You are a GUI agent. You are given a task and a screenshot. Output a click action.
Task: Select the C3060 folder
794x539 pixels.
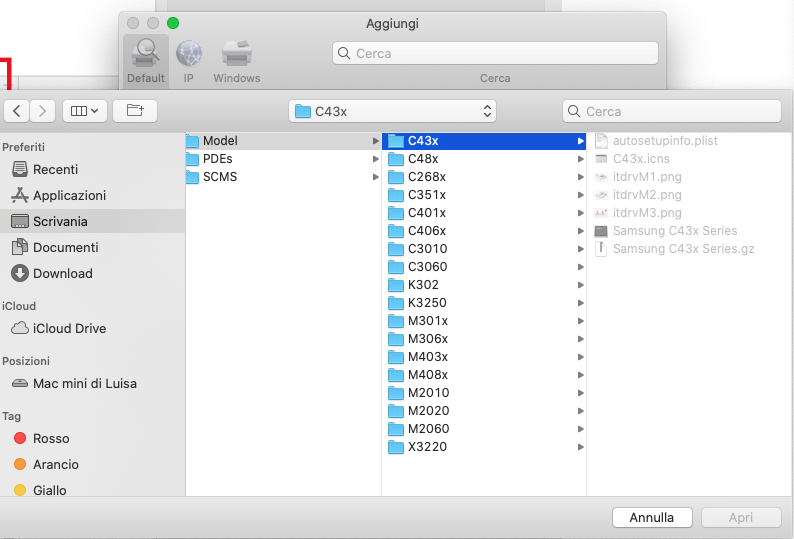(x=484, y=267)
